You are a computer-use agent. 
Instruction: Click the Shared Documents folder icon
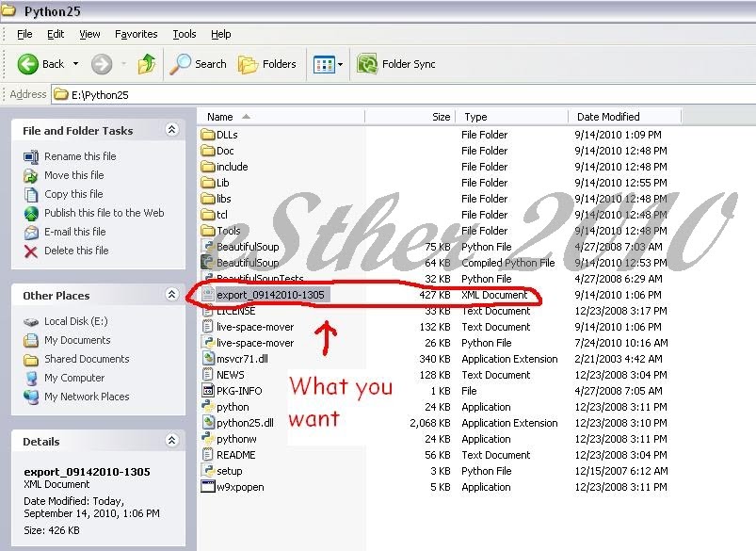point(31,360)
